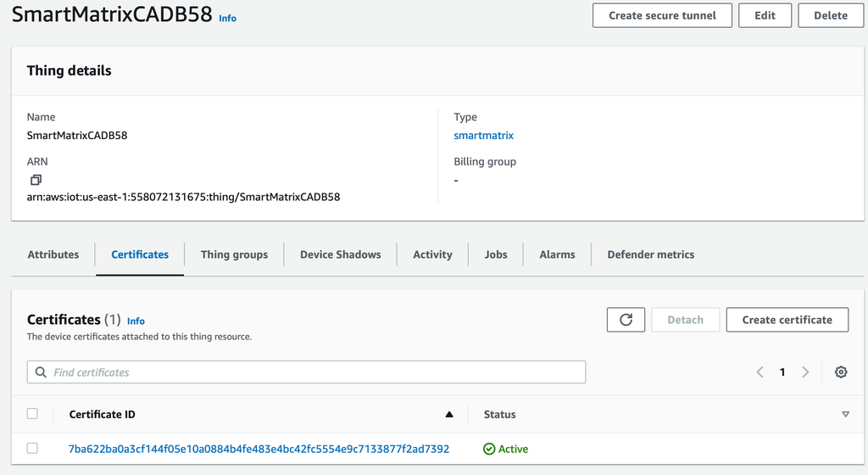Screen dimensions: 868x475
Task: Sort by Status column arrow
Action: click(845, 414)
